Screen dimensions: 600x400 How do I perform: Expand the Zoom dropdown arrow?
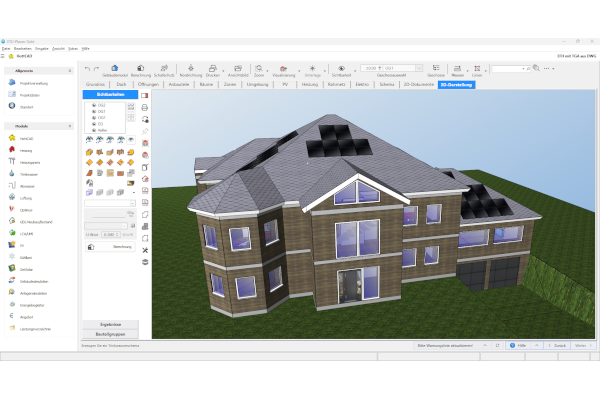point(267,68)
